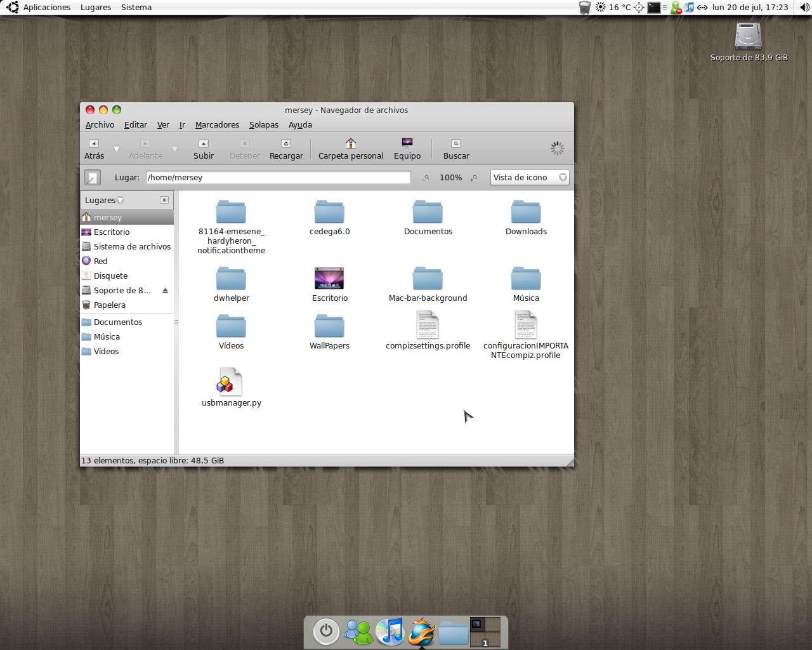This screenshot has height=650, width=812.
Task: Open the Archivo menu
Action: (x=100, y=125)
